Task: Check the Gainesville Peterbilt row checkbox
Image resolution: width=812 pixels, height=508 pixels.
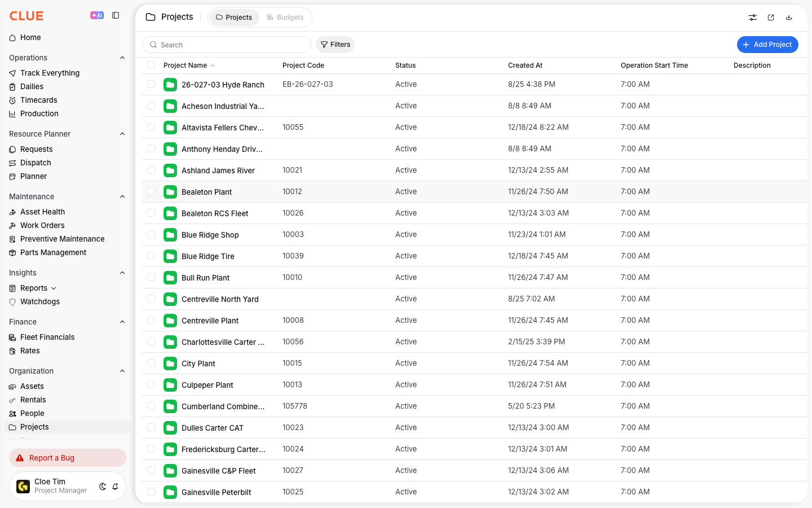Action: click(151, 492)
